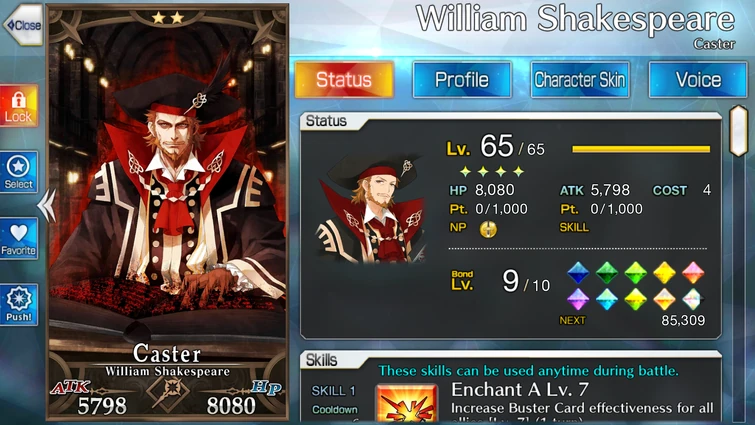Click the vertical scrollbar handle
Image resolution: width=755 pixels, height=425 pixels.
pyautogui.click(x=738, y=131)
